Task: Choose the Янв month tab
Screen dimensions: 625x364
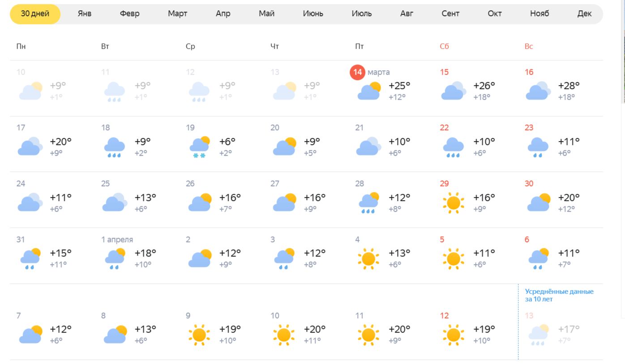Action: pyautogui.click(x=85, y=13)
